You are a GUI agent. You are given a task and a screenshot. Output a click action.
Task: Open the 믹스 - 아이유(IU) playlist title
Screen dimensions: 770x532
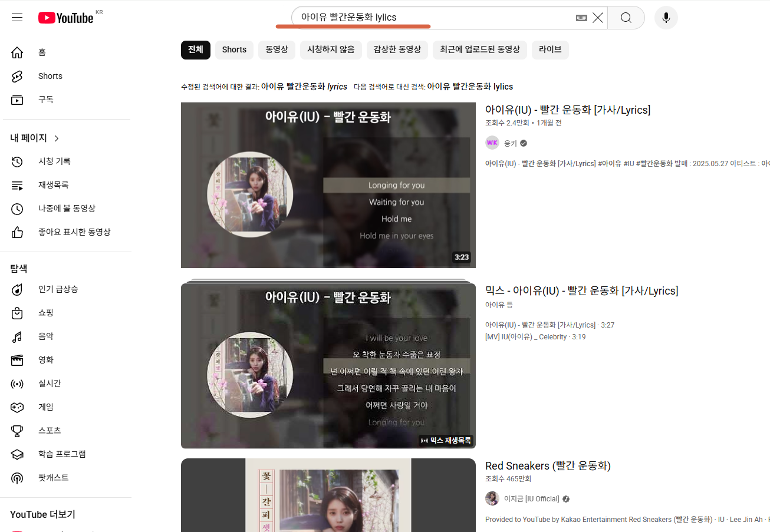(x=581, y=290)
